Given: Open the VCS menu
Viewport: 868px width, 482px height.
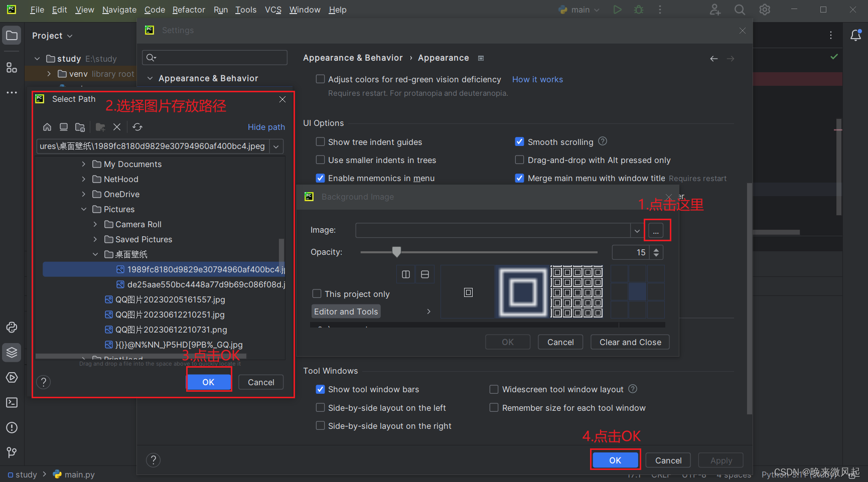Looking at the screenshot, I should pos(273,10).
